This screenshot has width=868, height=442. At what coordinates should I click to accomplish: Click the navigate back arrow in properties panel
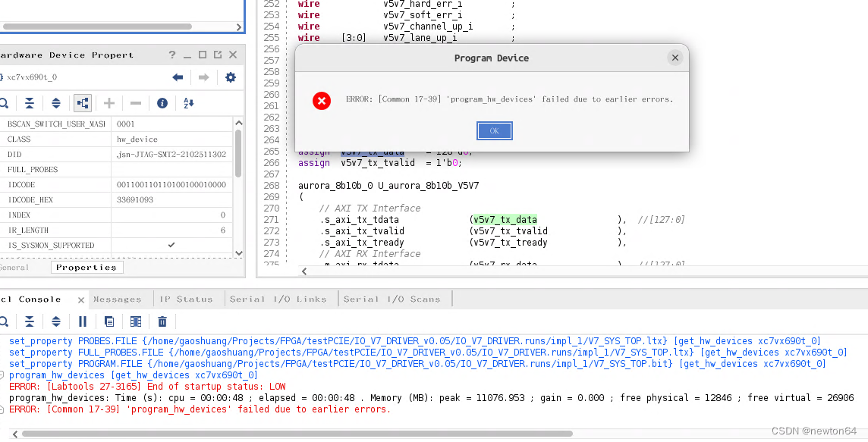coord(178,77)
